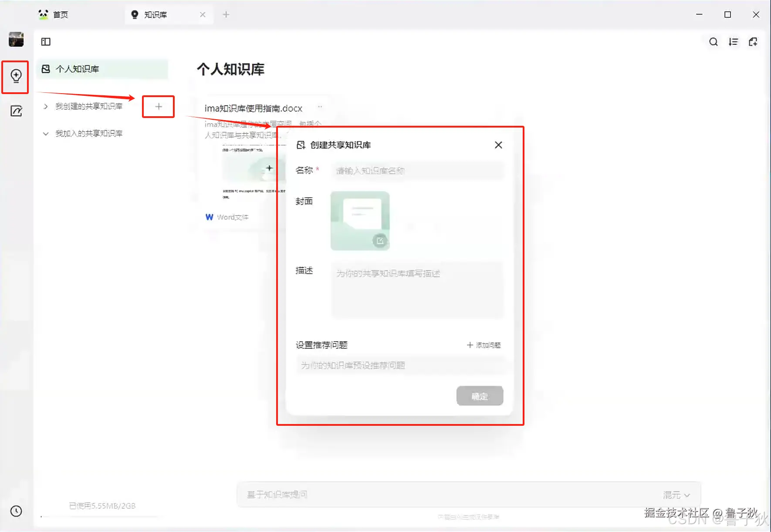Open the history clock icon at bottom left
This screenshot has width=771, height=532.
point(15,511)
